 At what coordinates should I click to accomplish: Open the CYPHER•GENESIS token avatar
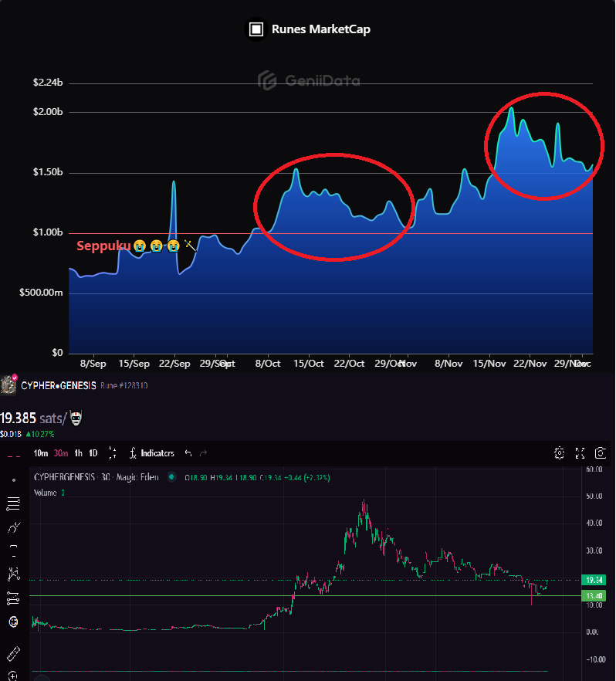tap(8, 385)
